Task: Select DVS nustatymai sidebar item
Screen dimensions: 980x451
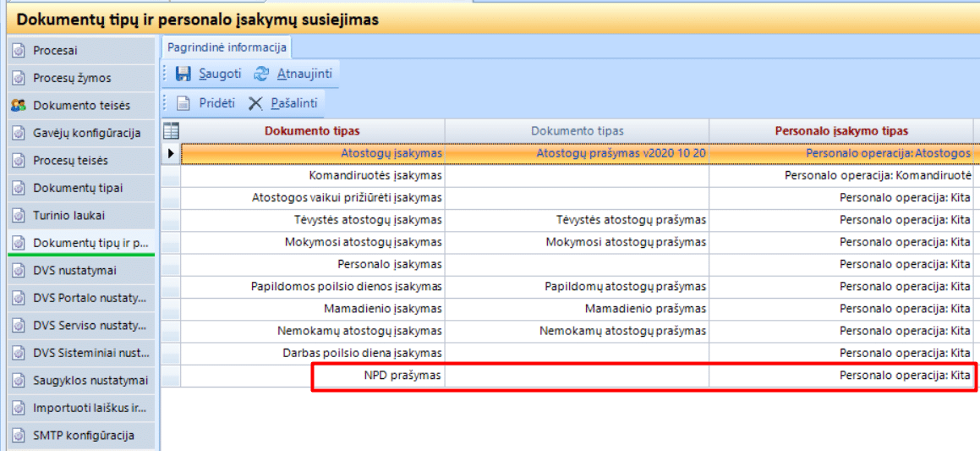Action: click(x=74, y=271)
